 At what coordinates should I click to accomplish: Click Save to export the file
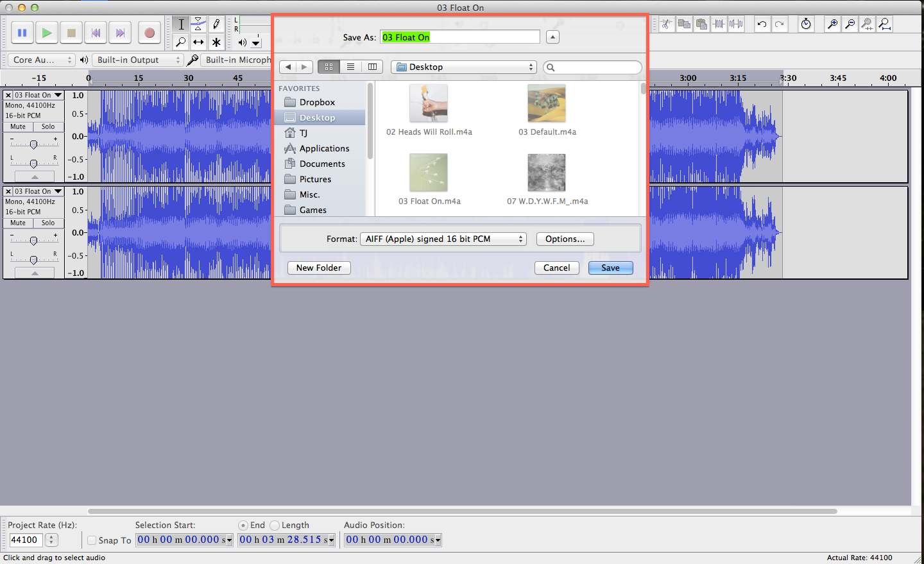click(610, 268)
